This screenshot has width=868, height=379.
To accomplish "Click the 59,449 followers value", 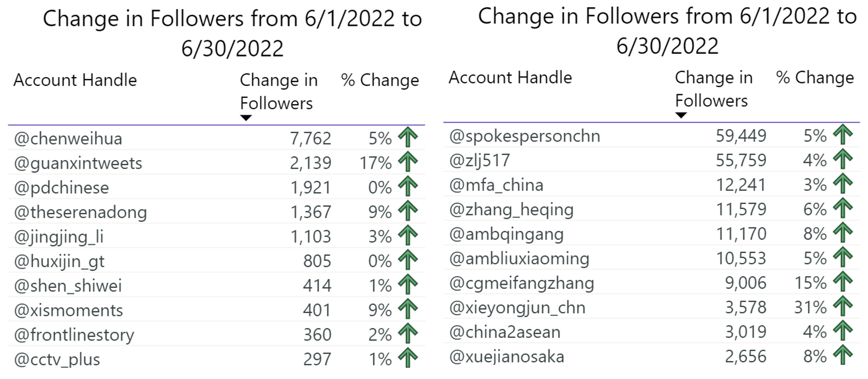I will point(741,136).
